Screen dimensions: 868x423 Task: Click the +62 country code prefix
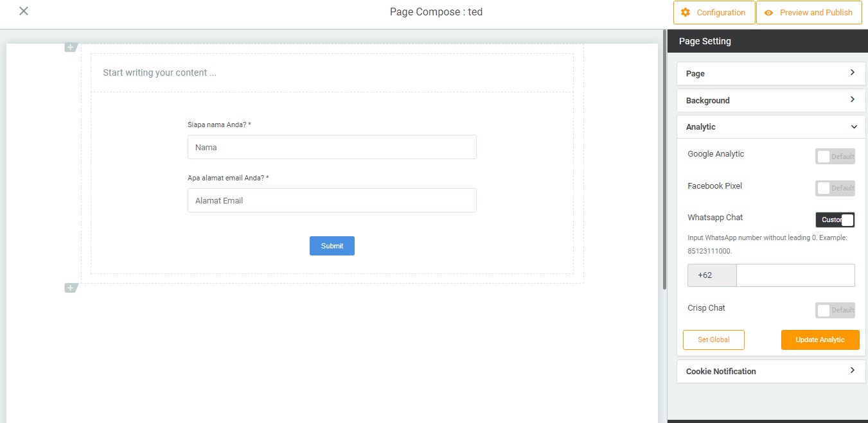point(712,275)
